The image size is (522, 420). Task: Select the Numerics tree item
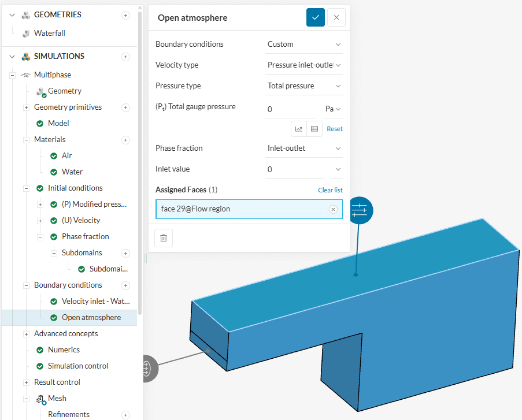pyautogui.click(x=64, y=350)
